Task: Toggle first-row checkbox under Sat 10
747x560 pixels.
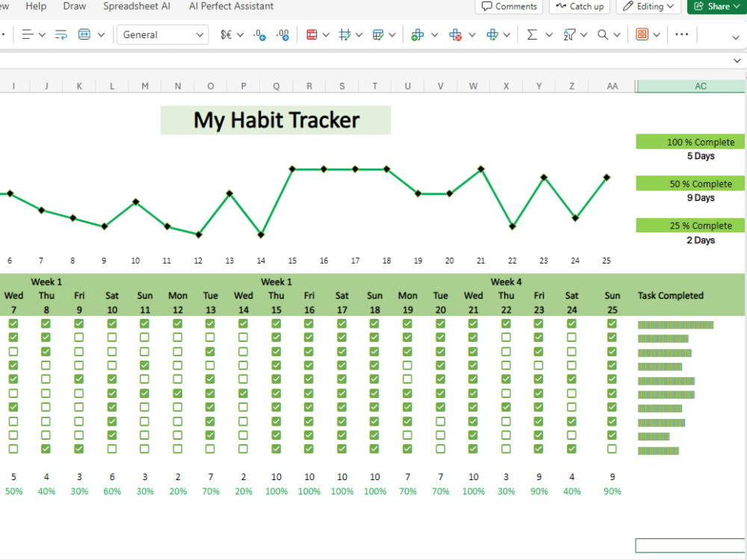Action: (x=112, y=324)
